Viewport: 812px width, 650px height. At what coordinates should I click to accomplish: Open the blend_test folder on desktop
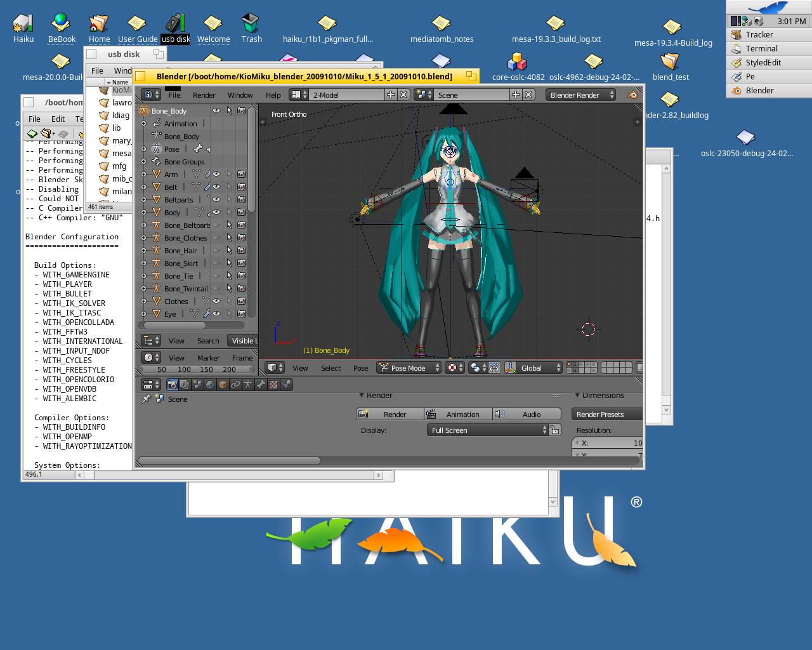point(671,67)
